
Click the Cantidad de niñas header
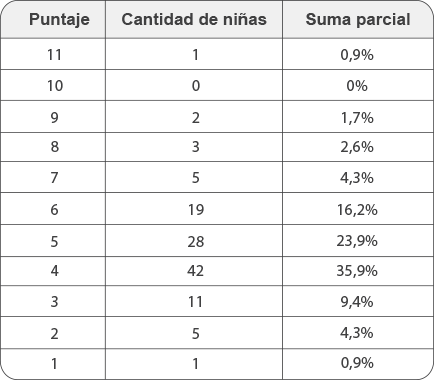[194, 19]
